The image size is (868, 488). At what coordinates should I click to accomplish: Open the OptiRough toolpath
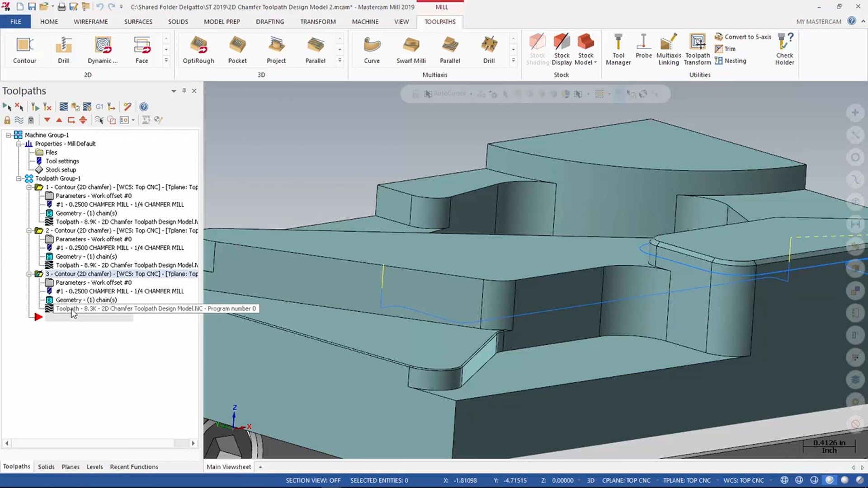point(198,49)
